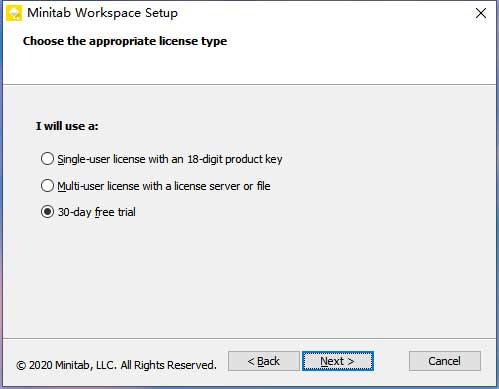This screenshot has width=499, height=389.
Task: Click the 'I will use a:' label
Action: tap(67, 126)
